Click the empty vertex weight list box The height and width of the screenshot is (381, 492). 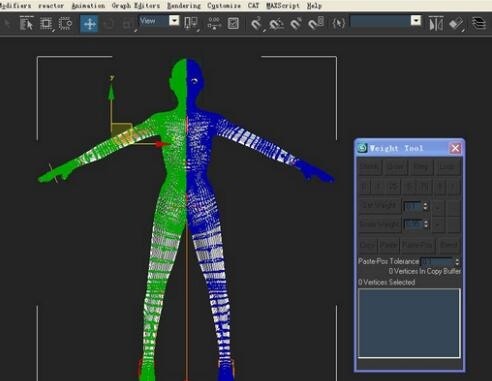pyautogui.click(x=409, y=323)
